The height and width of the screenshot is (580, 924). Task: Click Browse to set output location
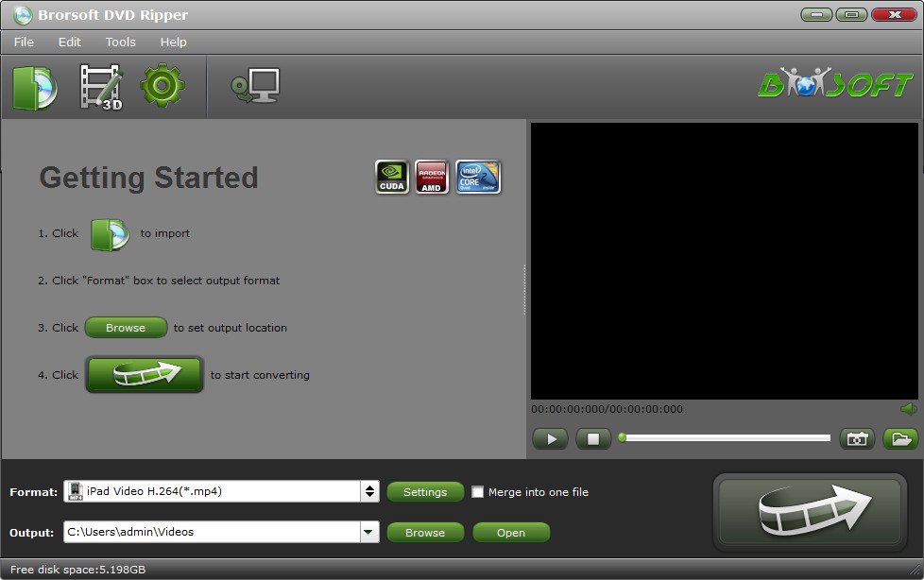(x=425, y=532)
